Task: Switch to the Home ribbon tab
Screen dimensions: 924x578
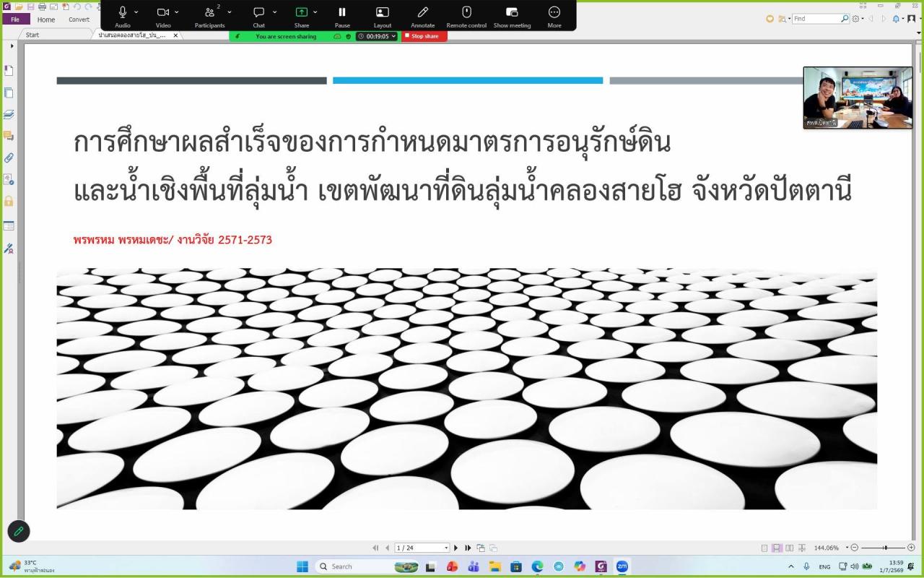Action: tap(46, 20)
